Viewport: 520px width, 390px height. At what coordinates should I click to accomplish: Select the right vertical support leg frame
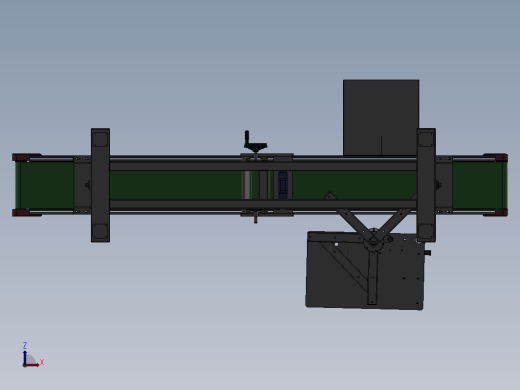(426, 185)
